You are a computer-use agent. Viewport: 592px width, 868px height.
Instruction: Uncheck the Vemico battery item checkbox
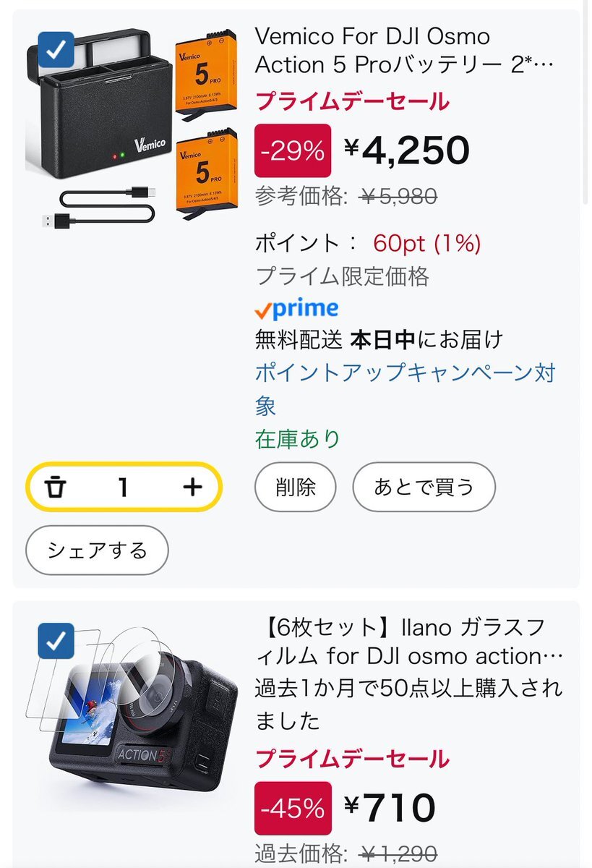click(x=56, y=49)
